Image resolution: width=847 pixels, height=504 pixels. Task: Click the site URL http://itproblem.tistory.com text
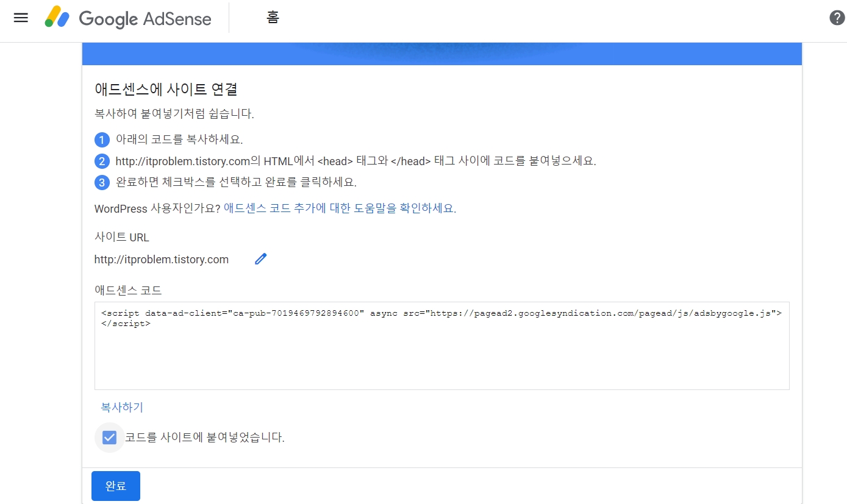[162, 260]
